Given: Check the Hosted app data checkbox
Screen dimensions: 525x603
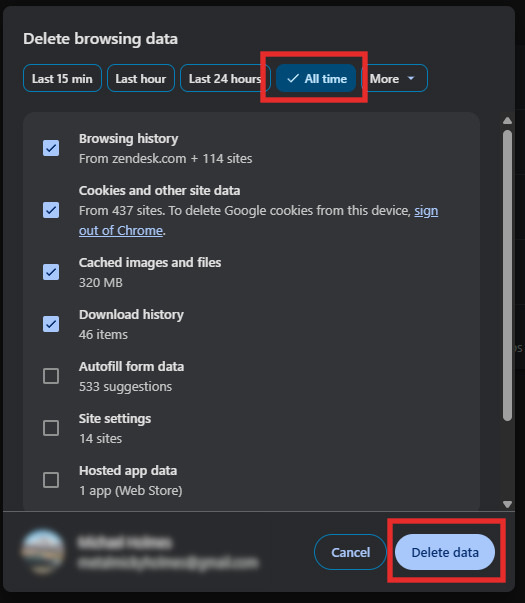Looking at the screenshot, I should (x=51, y=480).
